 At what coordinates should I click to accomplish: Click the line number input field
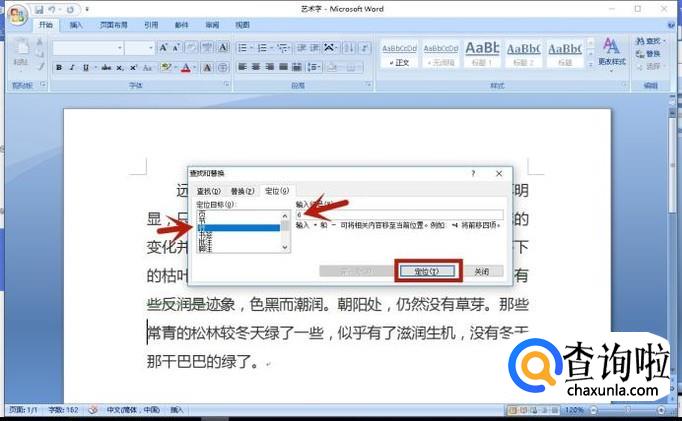[399, 214]
